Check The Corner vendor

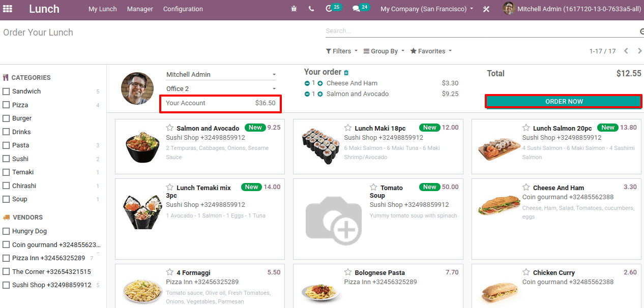[x=6, y=272]
